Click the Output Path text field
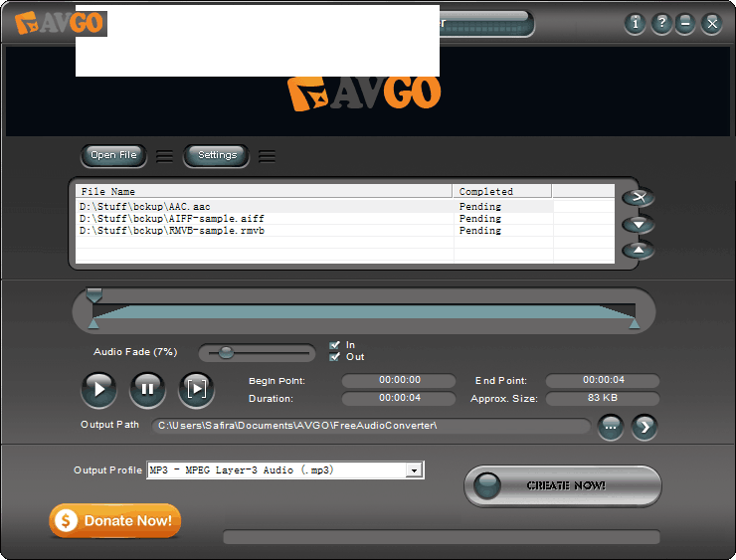736x560 pixels. coord(371,426)
